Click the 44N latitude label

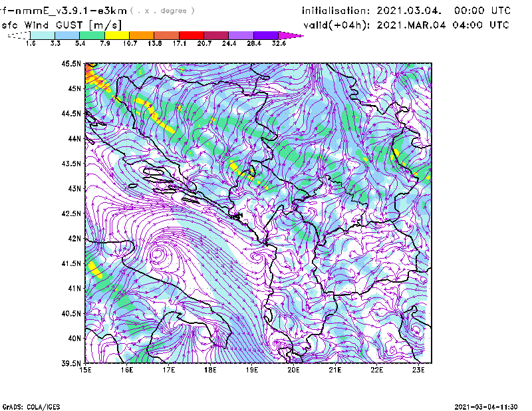(74, 138)
